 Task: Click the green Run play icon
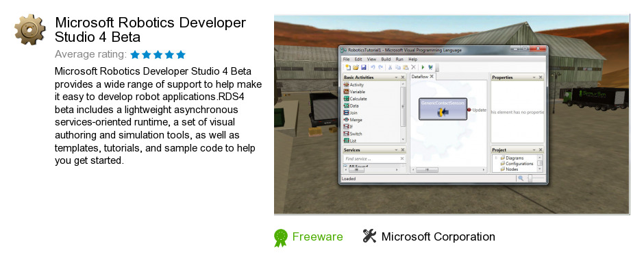point(423,67)
